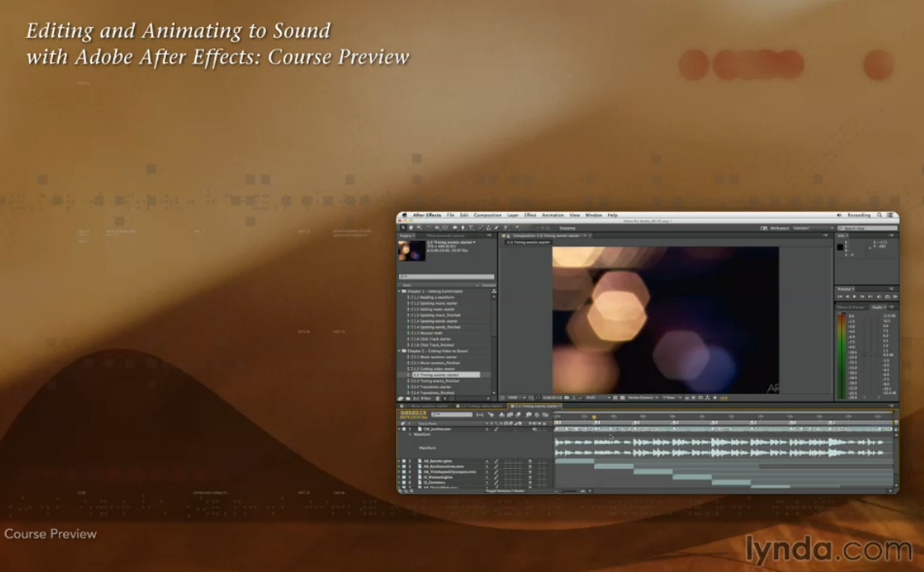Select the Chapter 1 folder row
This screenshot has height=572, width=924.
445,291
